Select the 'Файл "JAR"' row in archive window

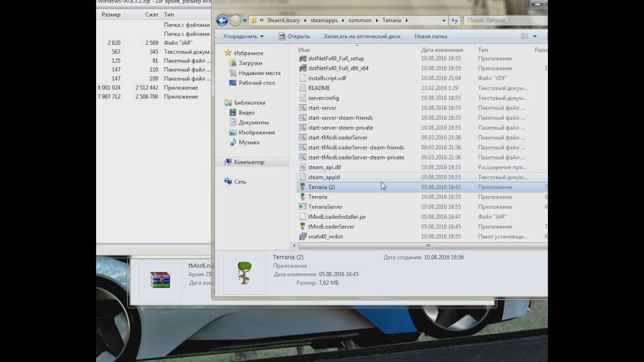pos(153,43)
